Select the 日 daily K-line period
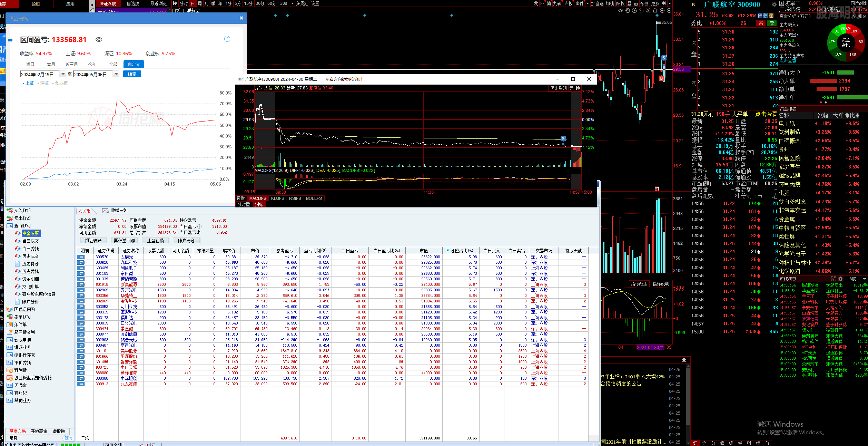 click(x=193, y=3)
